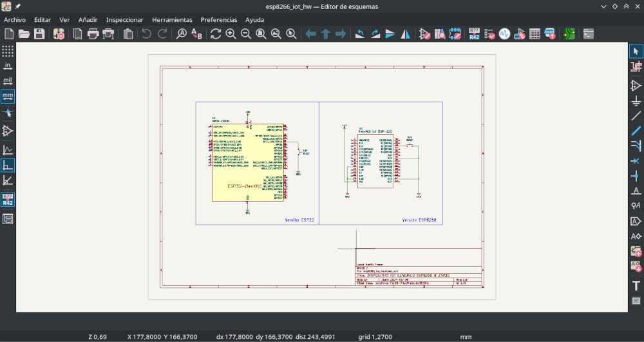Viewport: 644px width, 342px height.
Task: Toggle grid display on canvas
Action: (8, 51)
